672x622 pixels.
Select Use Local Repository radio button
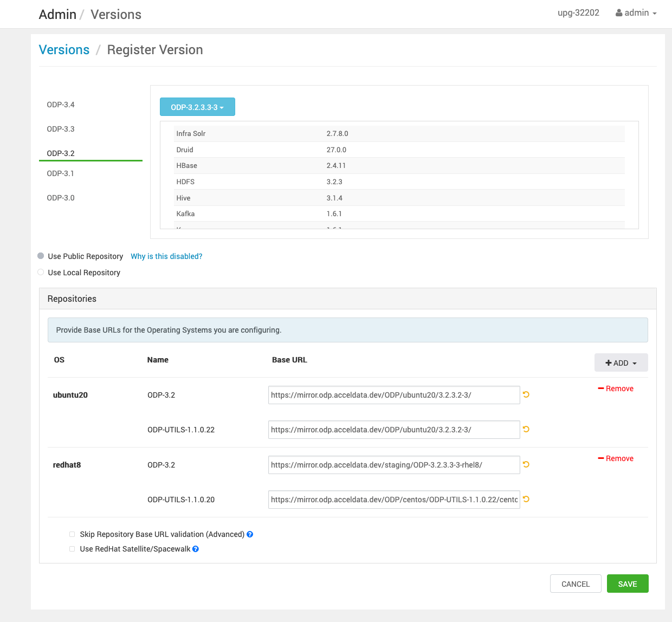coord(41,273)
